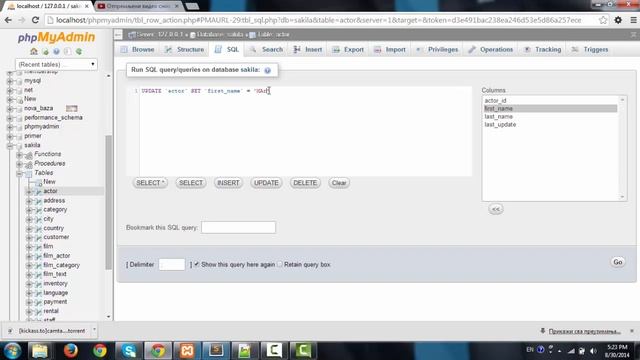
Task: Open the download item dropdown arrow
Action: click(x=94, y=330)
